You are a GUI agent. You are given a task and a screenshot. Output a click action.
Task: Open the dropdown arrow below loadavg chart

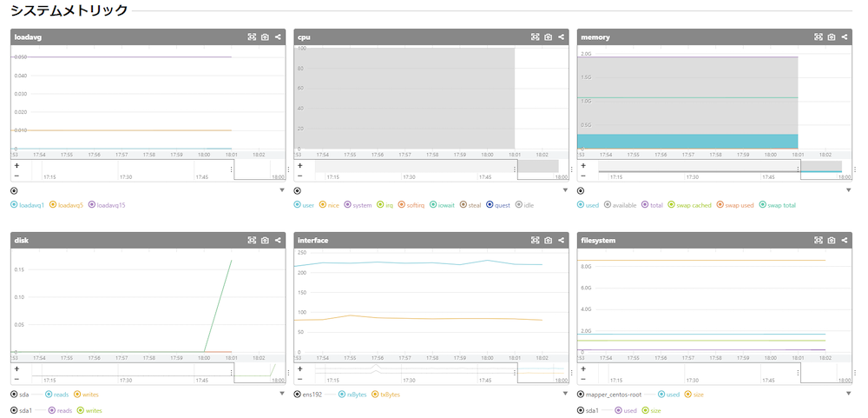281,190
